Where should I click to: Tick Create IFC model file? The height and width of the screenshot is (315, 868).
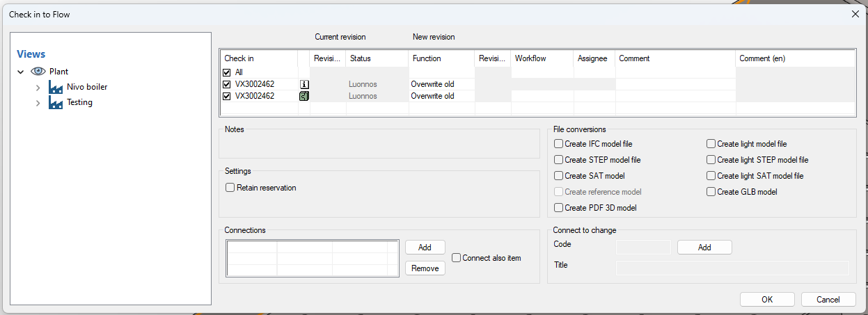tap(559, 144)
